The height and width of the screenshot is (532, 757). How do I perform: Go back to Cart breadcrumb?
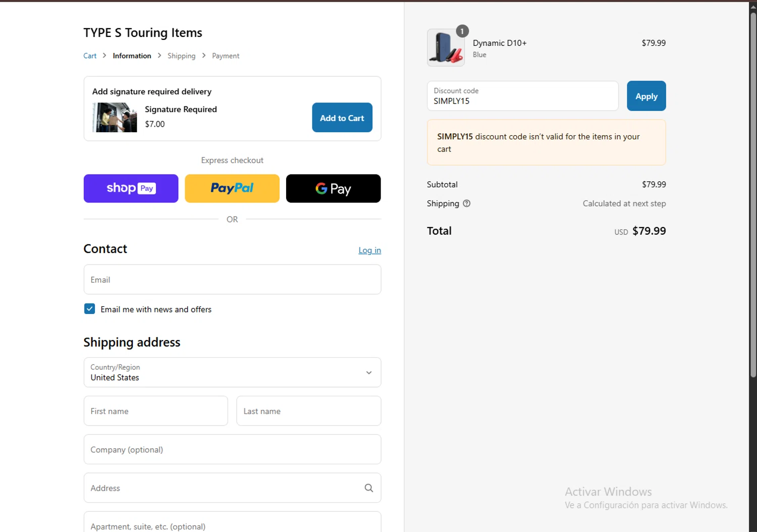click(90, 56)
